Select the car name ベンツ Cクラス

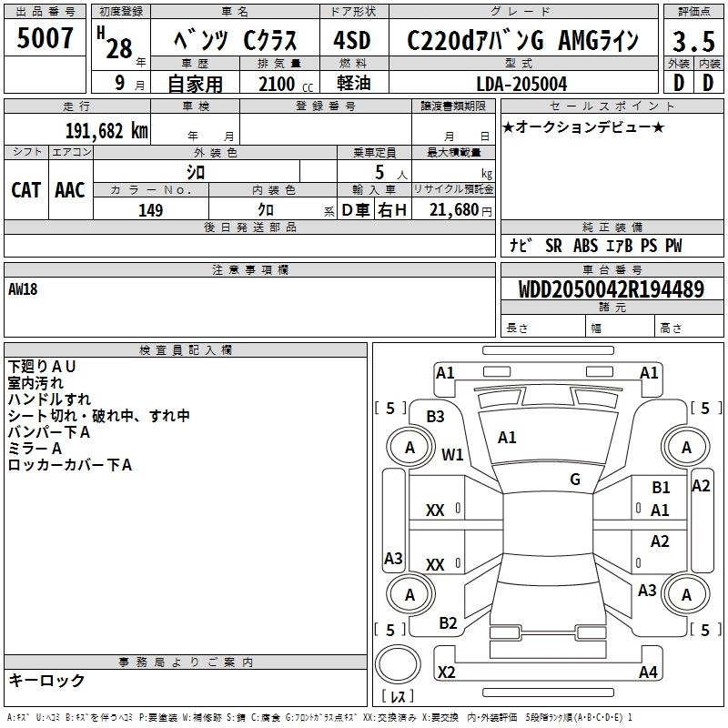click(x=235, y=40)
